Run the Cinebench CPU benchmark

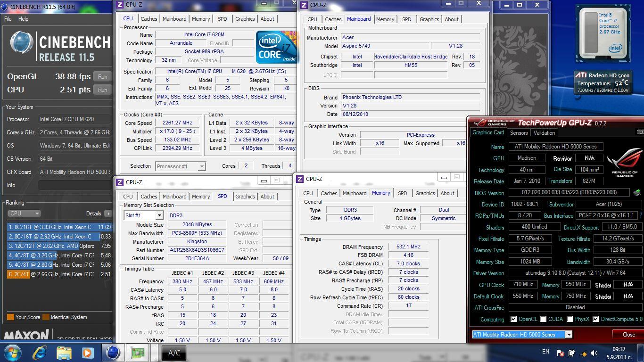[x=102, y=90]
